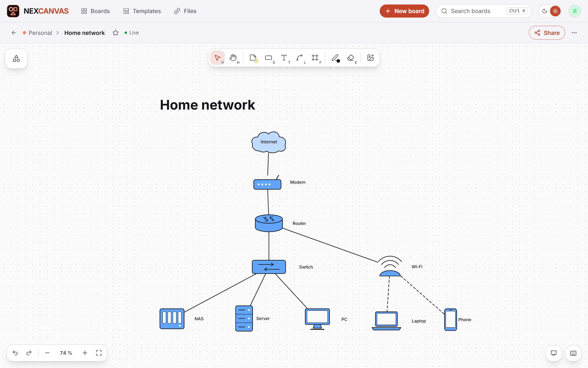Select the Internet cloud shape
This screenshot has height=368, width=588.
[x=269, y=142]
